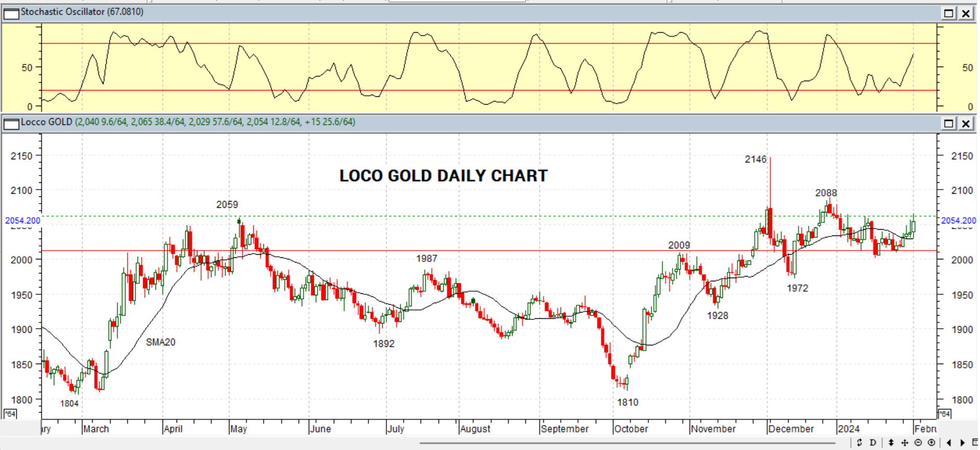Maximize the Stochastic Oscillator panel
This screenshot has height=450, width=980.
tap(949, 13)
